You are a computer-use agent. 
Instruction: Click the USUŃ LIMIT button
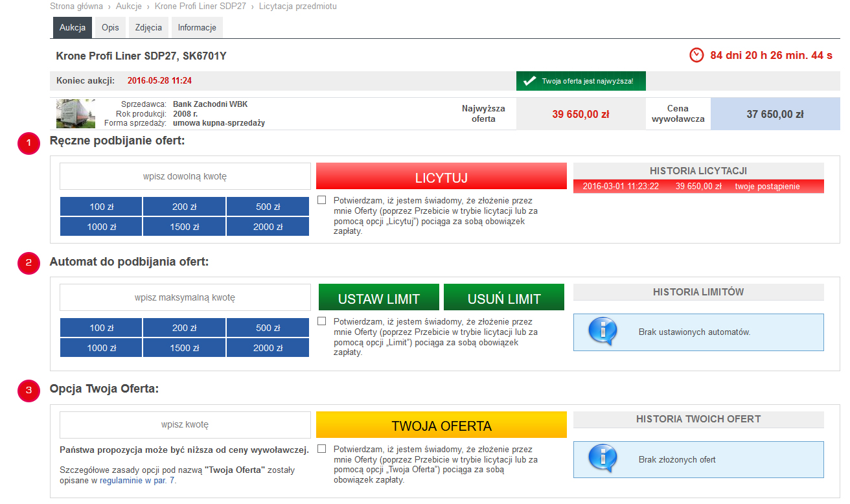(x=504, y=297)
